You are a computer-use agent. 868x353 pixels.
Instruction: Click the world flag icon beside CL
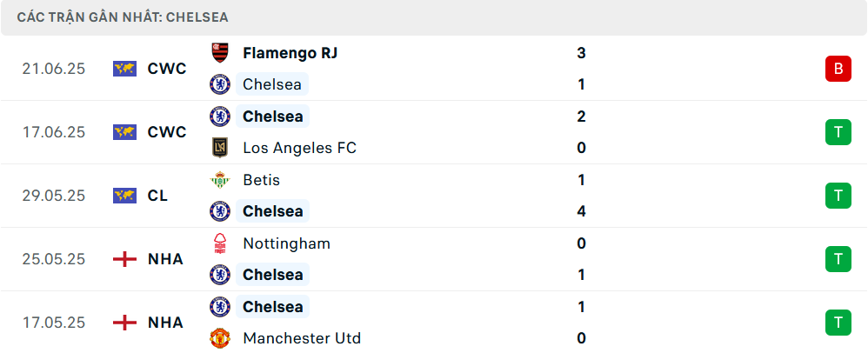124,196
